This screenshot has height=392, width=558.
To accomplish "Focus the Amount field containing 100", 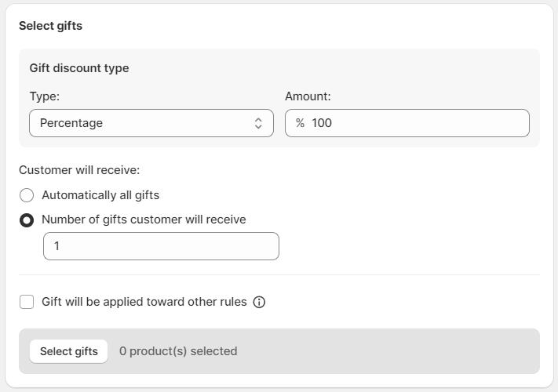I will (416, 123).
